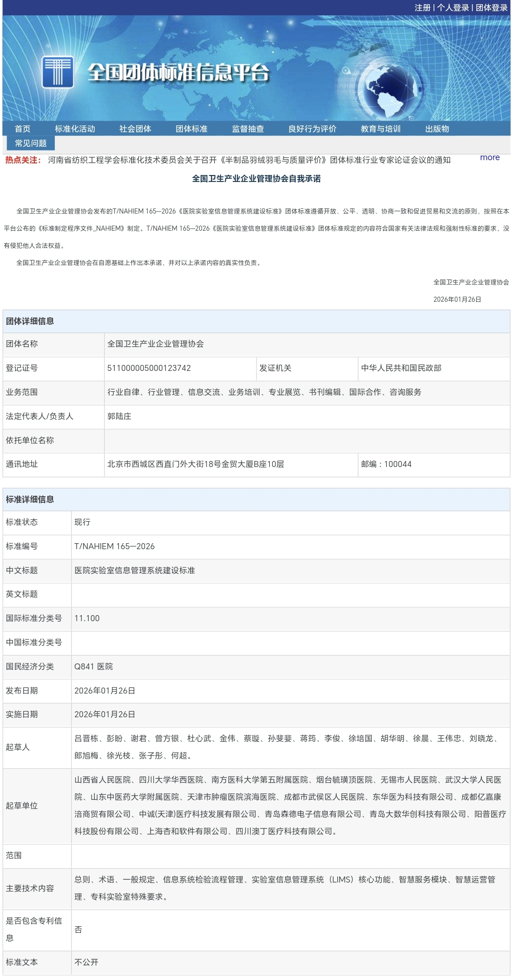Open the 常见问题 FAQ tab
This screenshot has height=980, width=513.
click(x=31, y=143)
